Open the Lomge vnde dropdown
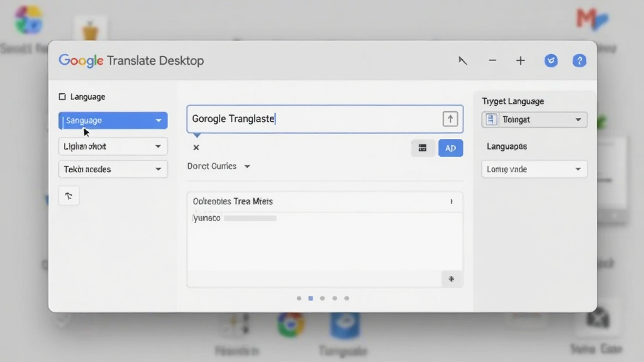The width and height of the screenshot is (644, 362). point(535,169)
